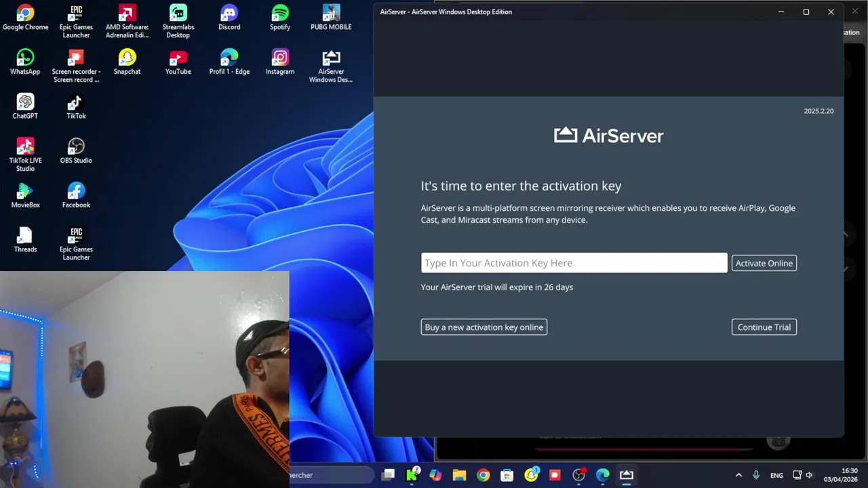The height and width of the screenshot is (488, 868).
Task: Open the first Epic Games Launcher shortcut
Action: click(76, 22)
